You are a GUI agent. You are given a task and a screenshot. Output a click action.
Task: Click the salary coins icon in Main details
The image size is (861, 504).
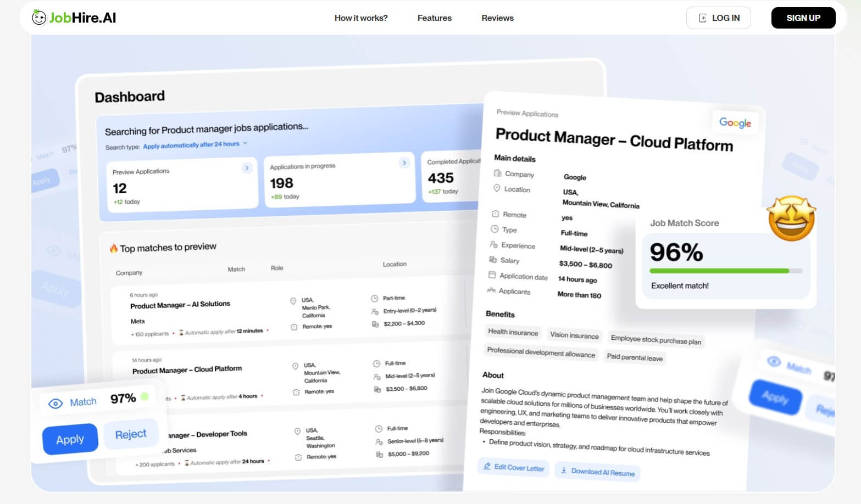click(x=493, y=260)
